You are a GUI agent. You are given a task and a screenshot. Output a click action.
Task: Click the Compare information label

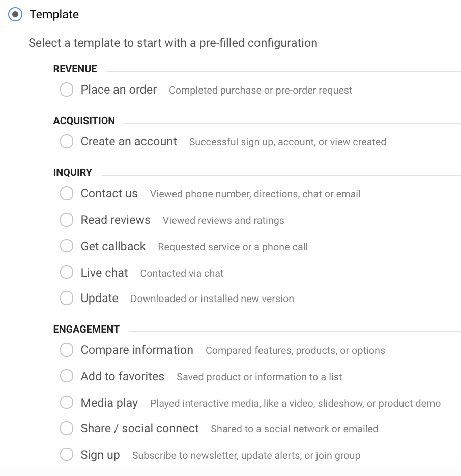pos(137,350)
